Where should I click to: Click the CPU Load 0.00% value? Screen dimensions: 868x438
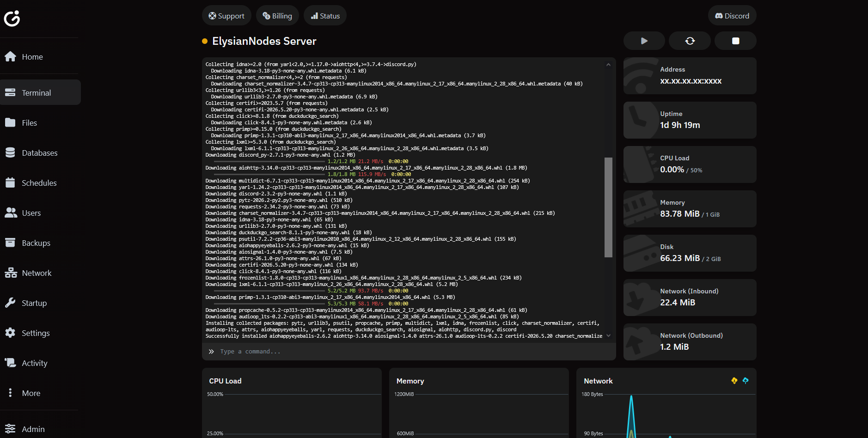tap(672, 170)
